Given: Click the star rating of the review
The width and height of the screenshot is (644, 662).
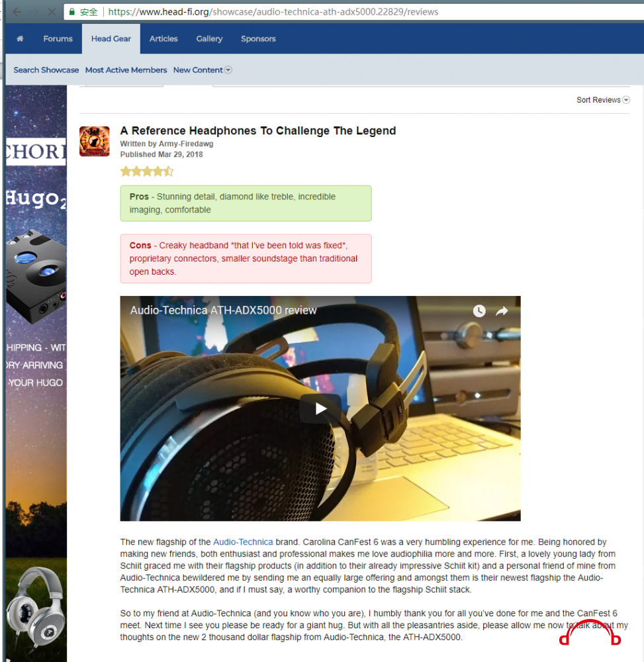Looking at the screenshot, I should [147, 171].
